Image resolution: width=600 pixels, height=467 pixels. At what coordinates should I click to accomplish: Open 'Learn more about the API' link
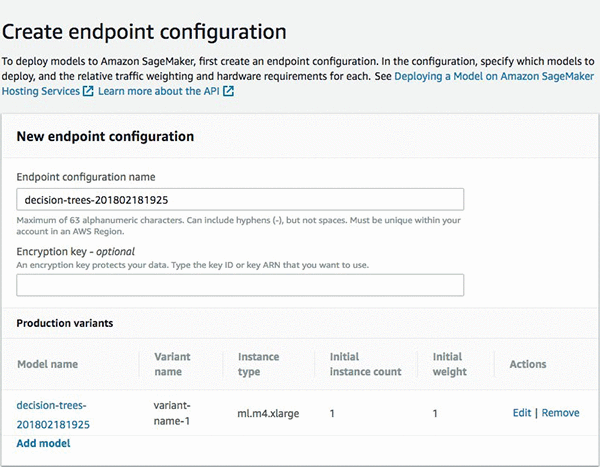pos(159,91)
